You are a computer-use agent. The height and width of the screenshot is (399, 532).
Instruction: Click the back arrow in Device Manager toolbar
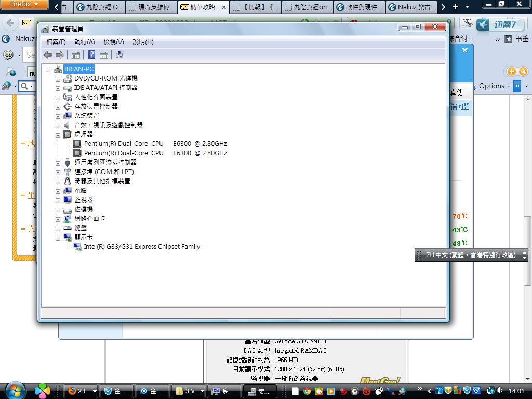pyautogui.click(x=48, y=55)
